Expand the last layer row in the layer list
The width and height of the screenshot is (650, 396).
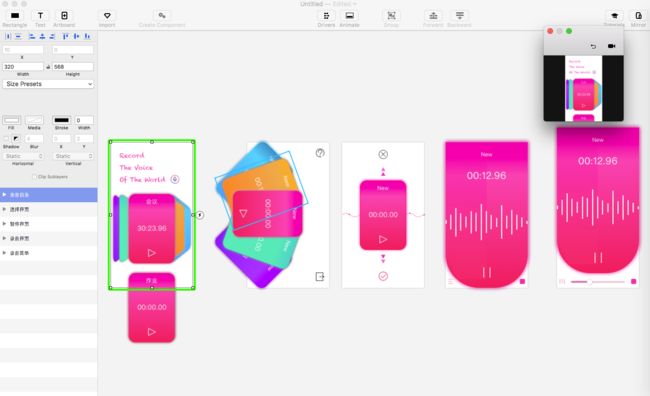(5, 253)
